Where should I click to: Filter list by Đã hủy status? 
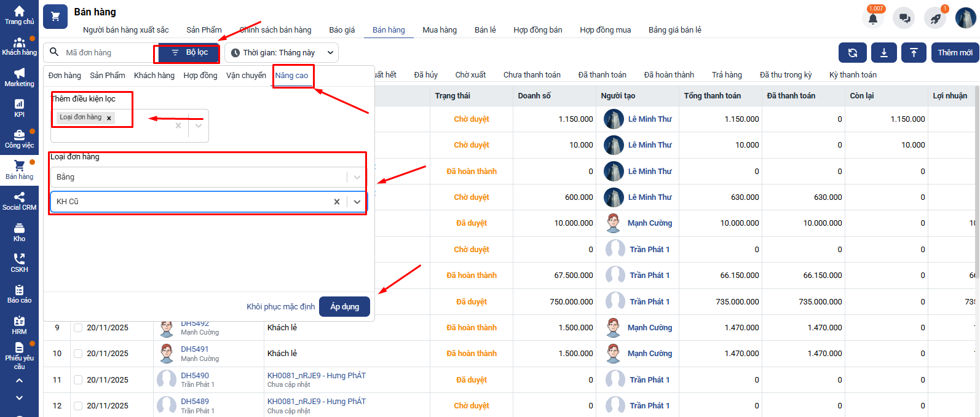[x=425, y=75]
